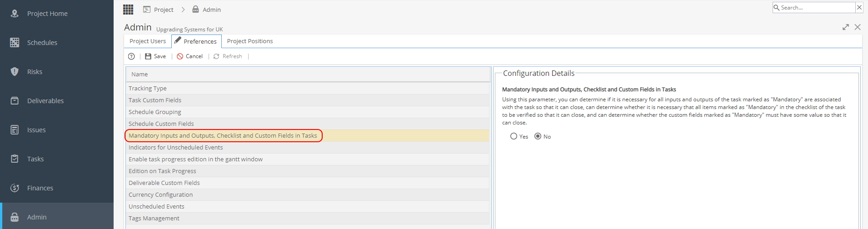Clear the search box with X
868x229 pixels.
click(859, 7)
